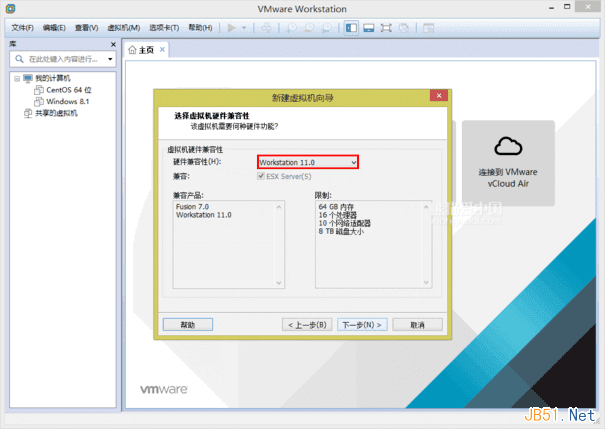Select CentOS 64 位 in library tree
605x429 pixels.
(x=69, y=90)
